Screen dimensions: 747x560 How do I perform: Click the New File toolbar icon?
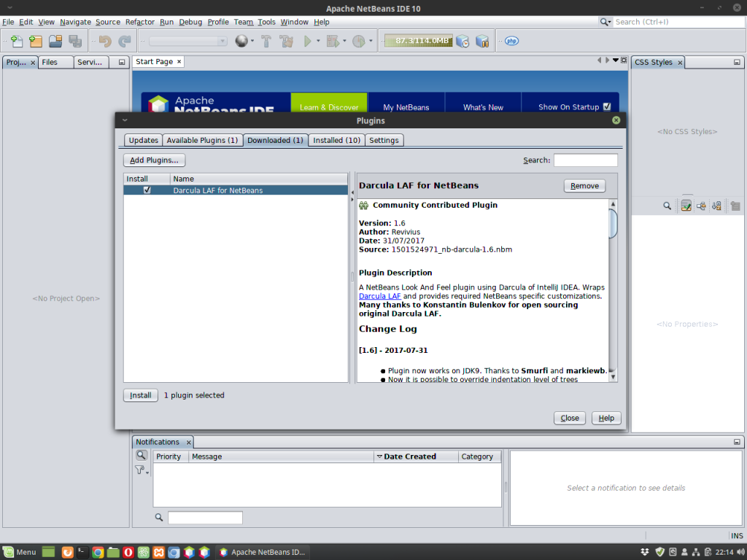click(x=16, y=42)
